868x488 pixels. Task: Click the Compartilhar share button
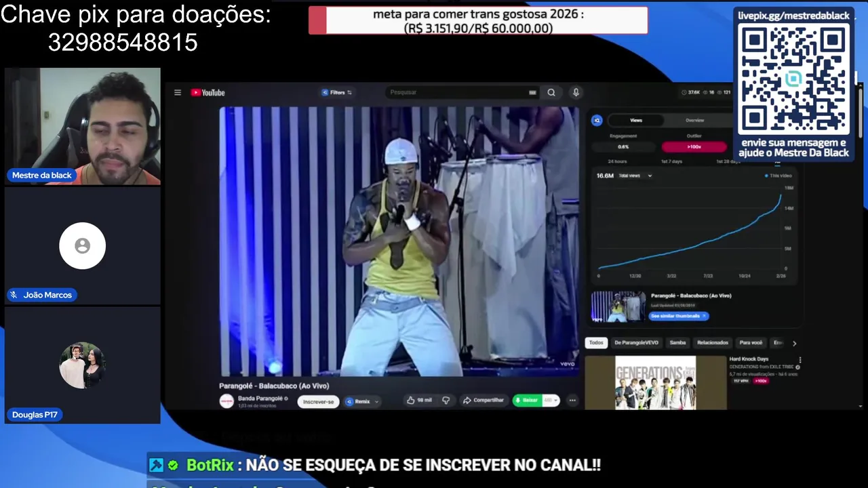(484, 401)
